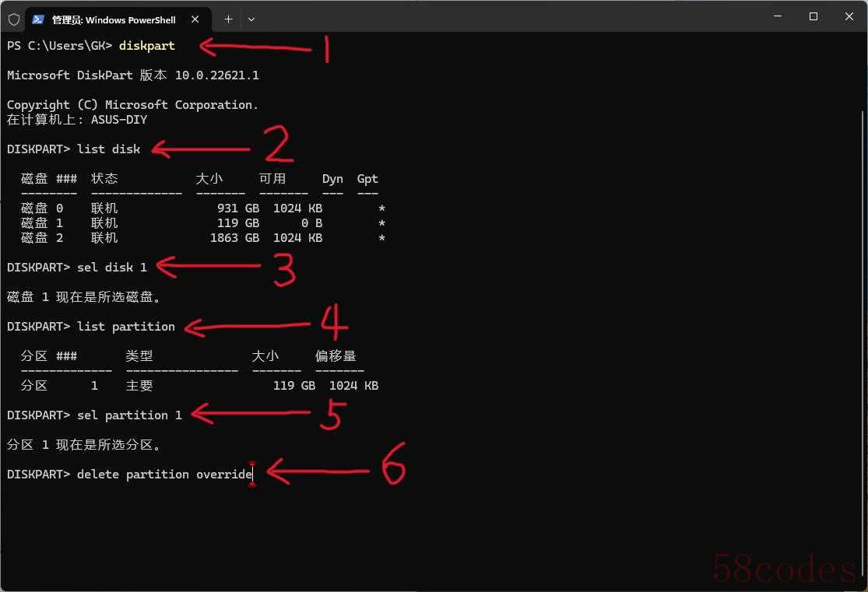Click the 'list disk' command line

click(108, 149)
